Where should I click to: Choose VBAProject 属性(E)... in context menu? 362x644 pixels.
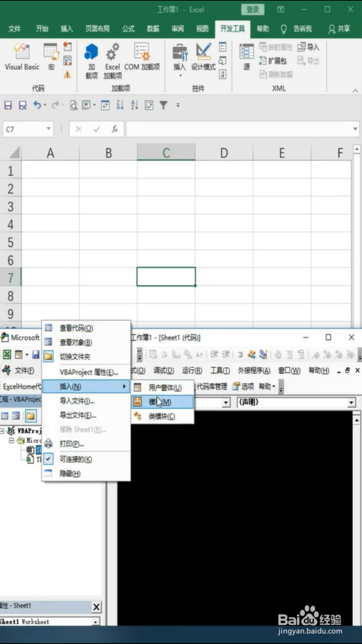click(87, 373)
